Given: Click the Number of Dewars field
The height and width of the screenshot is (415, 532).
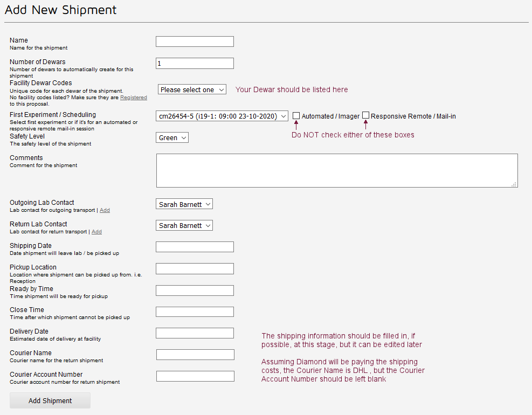Looking at the screenshot, I should pos(195,63).
